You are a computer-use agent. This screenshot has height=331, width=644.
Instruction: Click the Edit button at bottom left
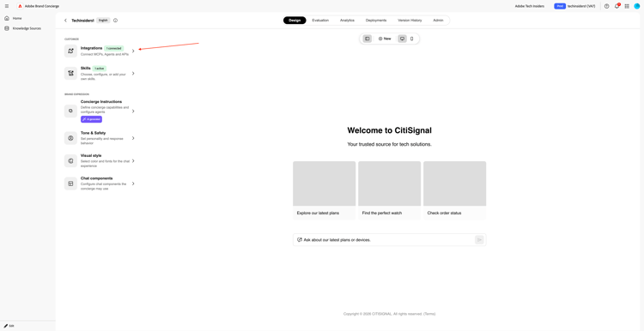tap(9, 326)
